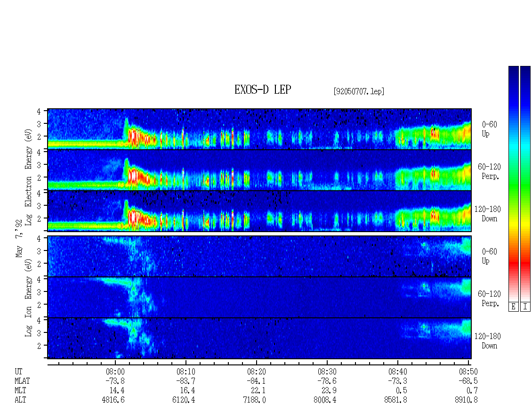Screen dimensions: 532x412
Task: Click the May 7, '92 date label
Action: click(x=19, y=239)
